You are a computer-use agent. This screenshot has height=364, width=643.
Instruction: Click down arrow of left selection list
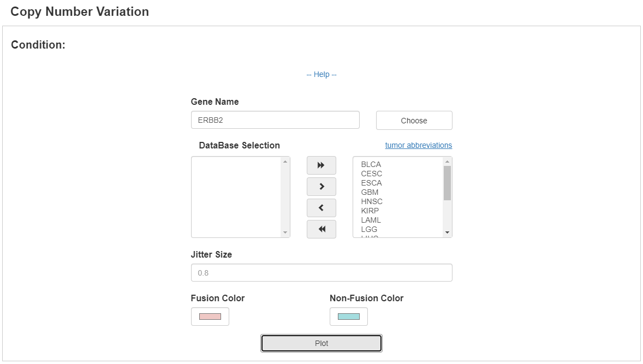pos(285,232)
